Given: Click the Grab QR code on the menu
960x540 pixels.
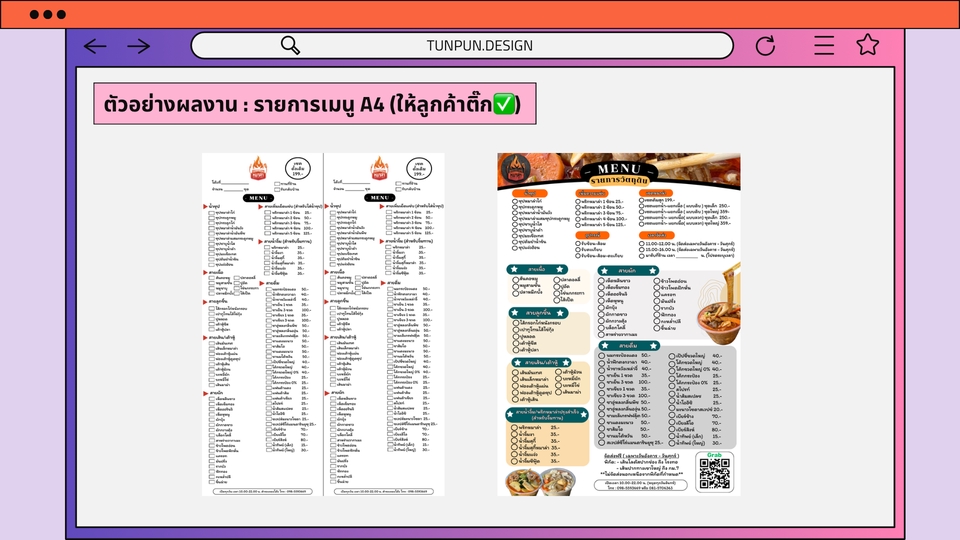Looking at the screenshot, I should (714, 473).
